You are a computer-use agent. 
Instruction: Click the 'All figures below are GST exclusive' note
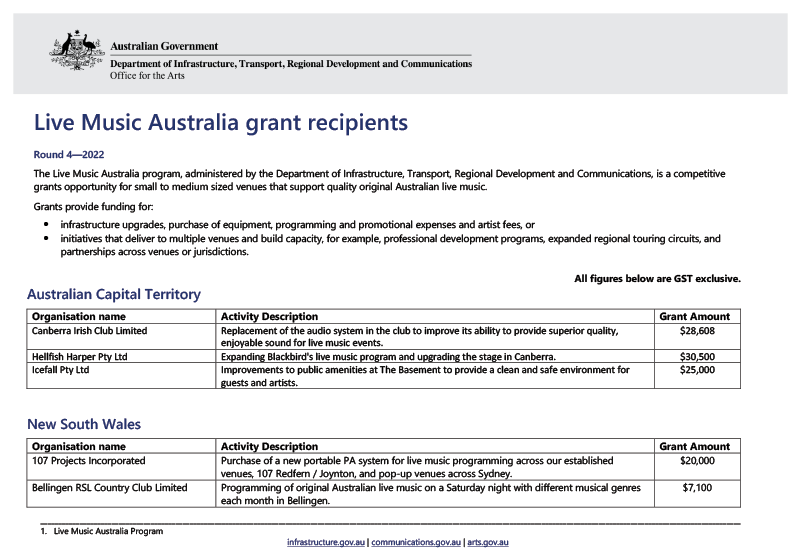click(x=657, y=278)
